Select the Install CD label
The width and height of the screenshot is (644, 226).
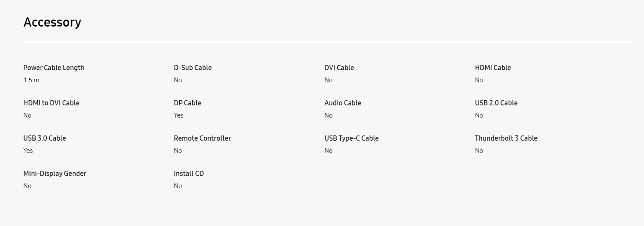189,173
